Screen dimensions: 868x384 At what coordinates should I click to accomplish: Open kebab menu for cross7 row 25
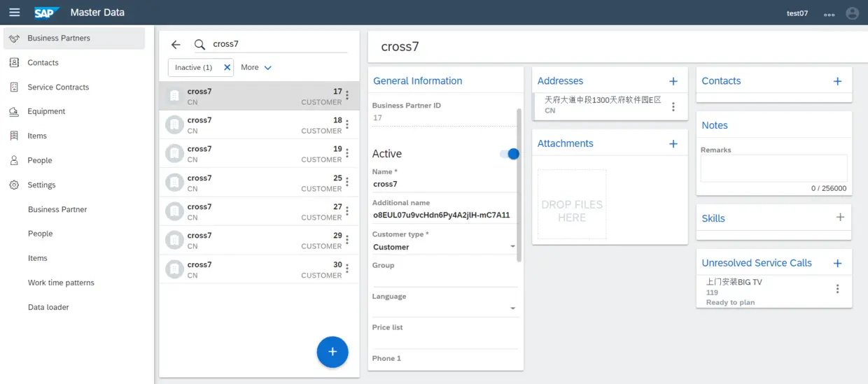point(347,183)
